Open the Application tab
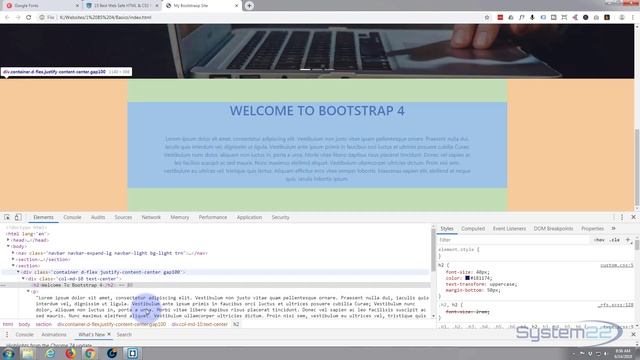The image size is (640, 360). tap(249, 217)
